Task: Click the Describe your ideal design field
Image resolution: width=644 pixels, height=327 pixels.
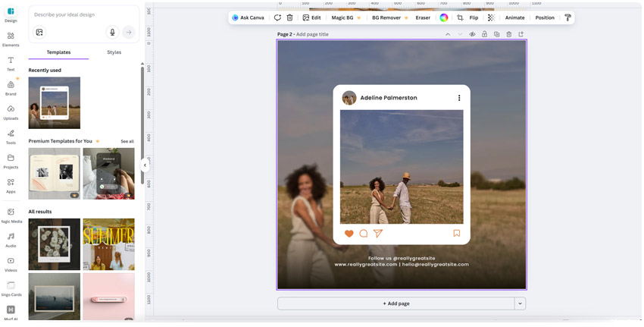Action: click(84, 15)
